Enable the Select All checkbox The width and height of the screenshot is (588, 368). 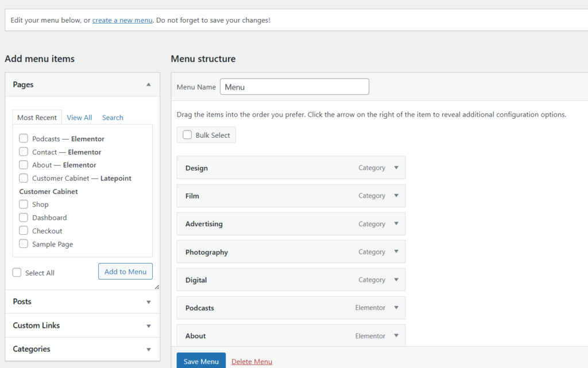click(x=17, y=273)
